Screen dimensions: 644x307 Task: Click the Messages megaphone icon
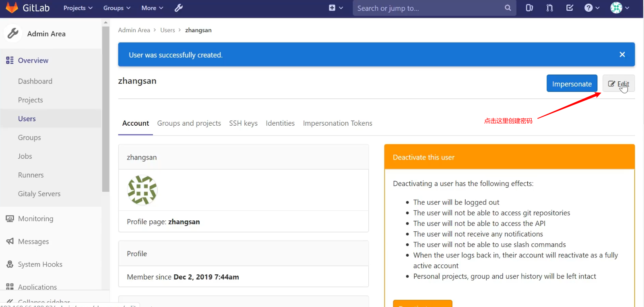point(10,241)
